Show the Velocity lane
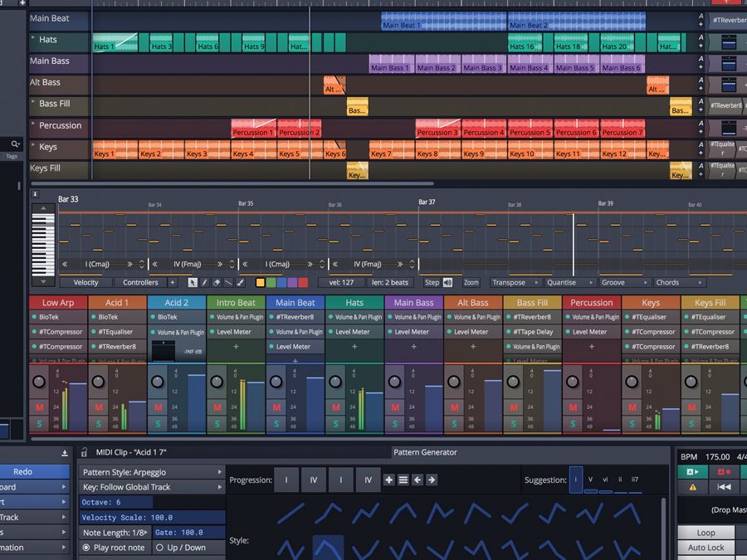 85,282
